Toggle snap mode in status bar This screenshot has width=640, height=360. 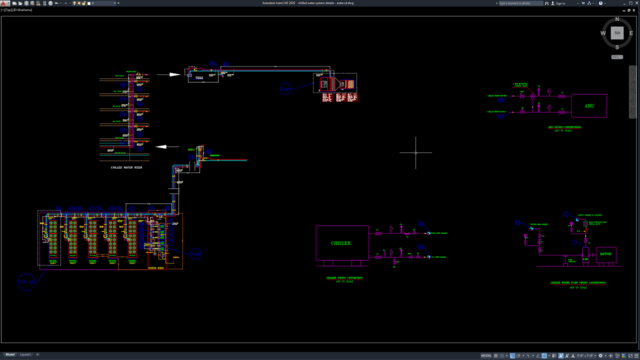click(502, 356)
